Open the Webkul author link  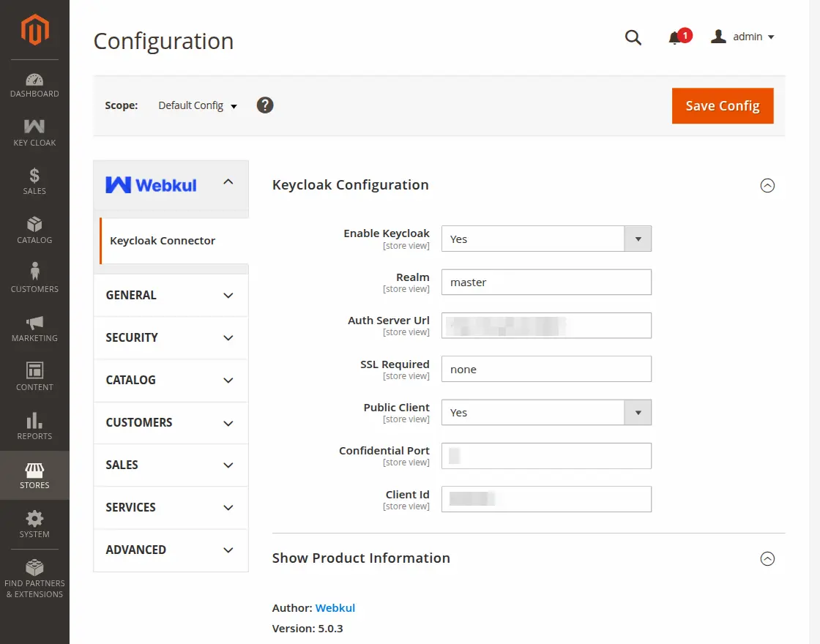335,608
